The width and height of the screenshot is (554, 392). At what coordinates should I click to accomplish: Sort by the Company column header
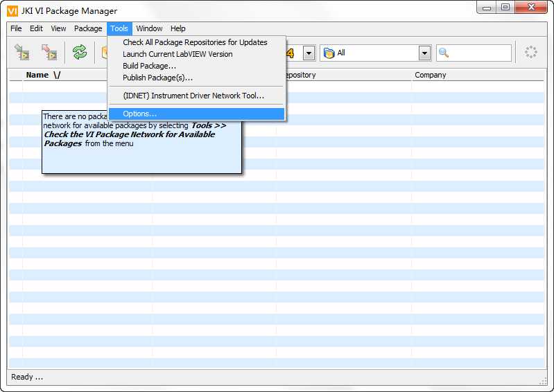(478, 75)
